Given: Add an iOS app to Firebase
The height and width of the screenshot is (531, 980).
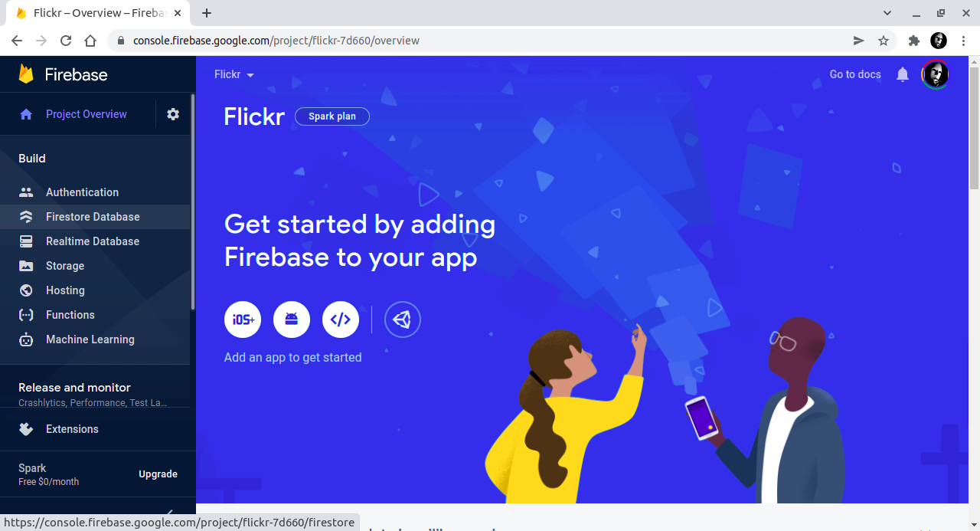Looking at the screenshot, I should pyautogui.click(x=243, y=320).
